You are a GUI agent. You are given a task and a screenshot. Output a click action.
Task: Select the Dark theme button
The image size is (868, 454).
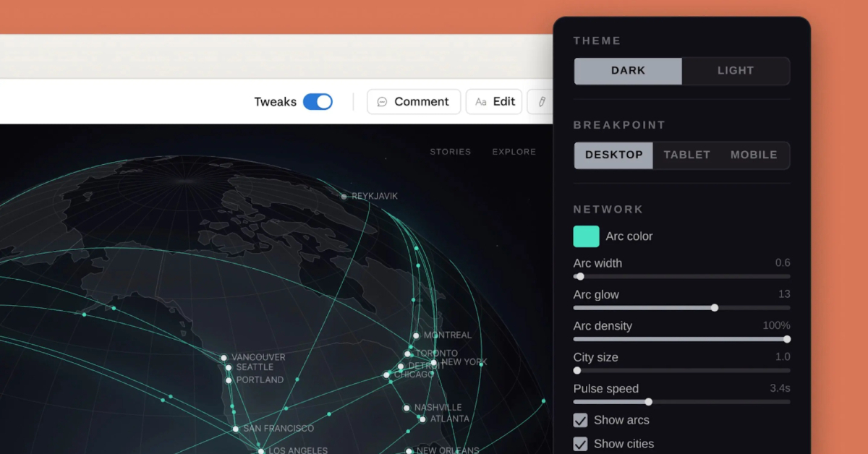pyautogui.click(x=628, y=71)
